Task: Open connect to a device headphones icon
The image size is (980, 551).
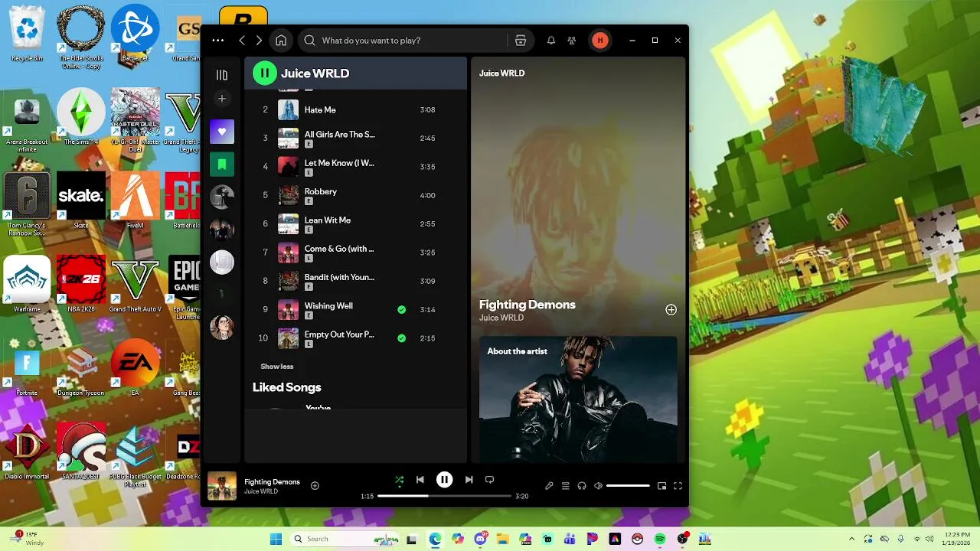Action: pyautogui.click(x=582, y=486)
